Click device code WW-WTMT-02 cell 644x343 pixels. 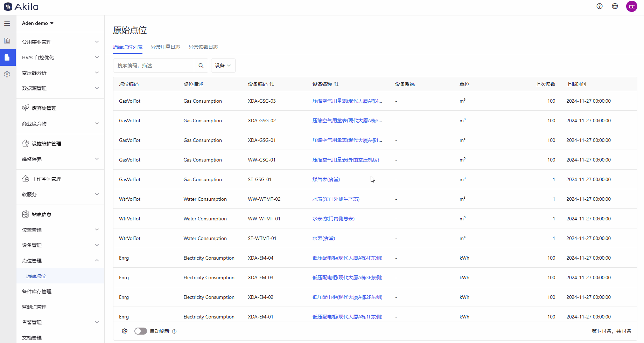coord(264,199)
